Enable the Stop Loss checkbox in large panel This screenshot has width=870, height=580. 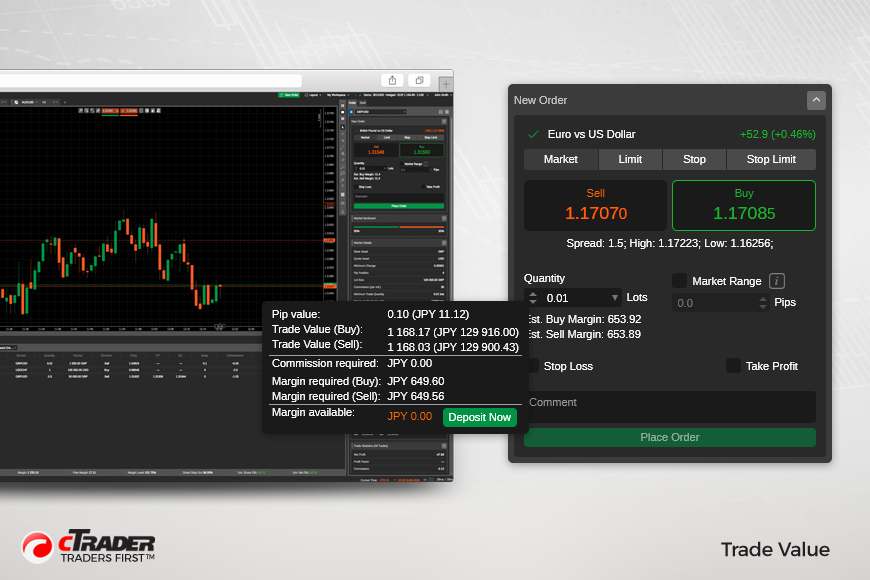tap(534, 366)
